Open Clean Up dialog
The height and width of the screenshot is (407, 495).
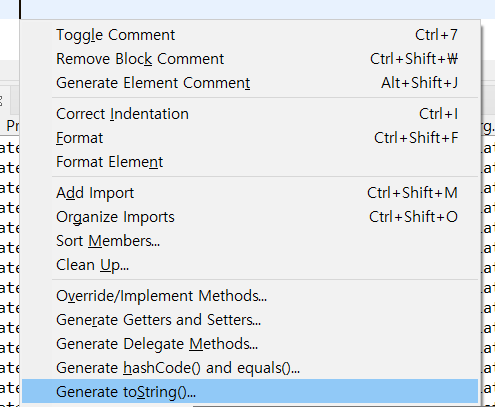click(x=250, y=265)
